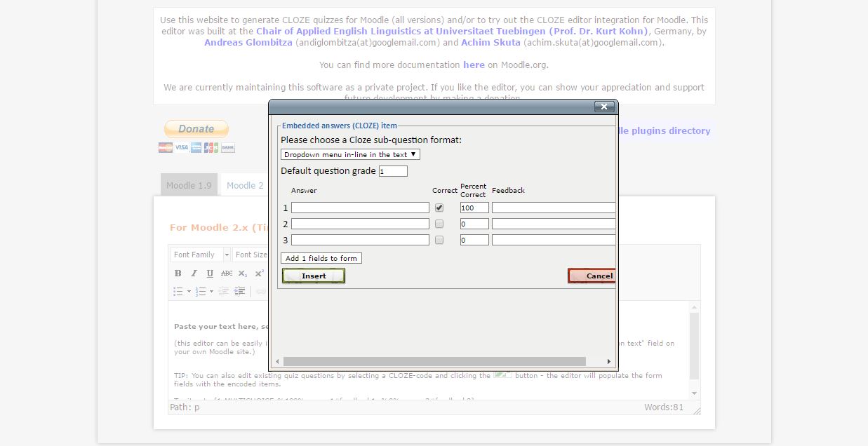
Task: Click the Strikethrough ABC icon
Action: click(x=227, y=273)
